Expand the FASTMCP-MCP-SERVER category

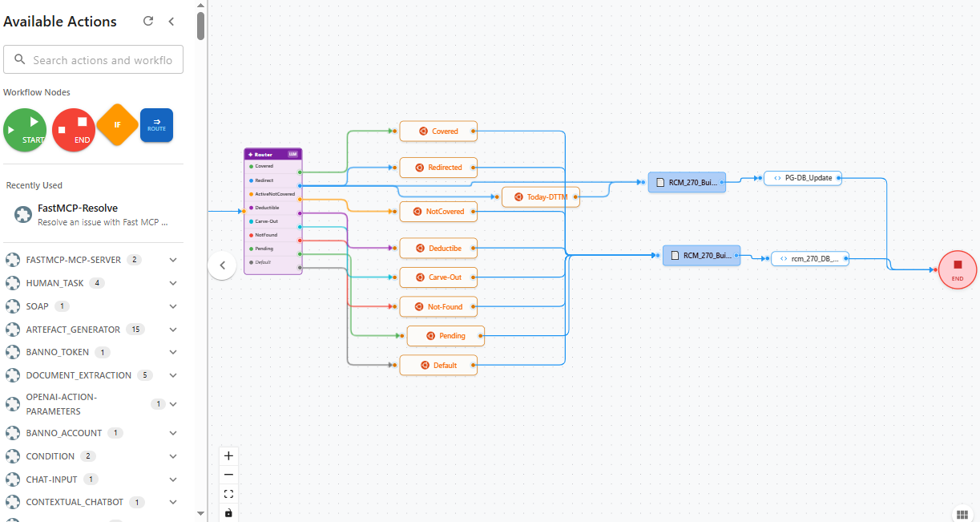pyautogui.click(x=173, y=260)
